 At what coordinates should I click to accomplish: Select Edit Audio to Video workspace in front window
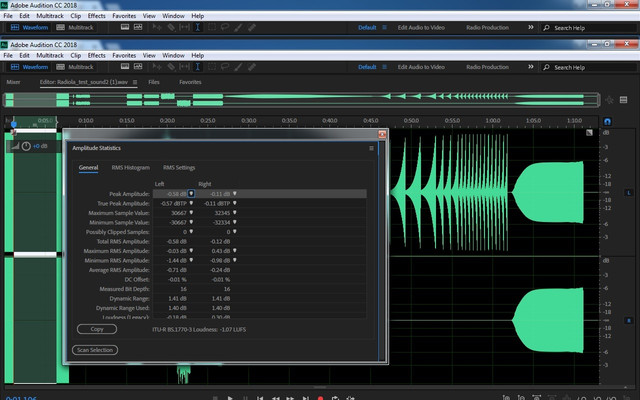pos(421,67)
